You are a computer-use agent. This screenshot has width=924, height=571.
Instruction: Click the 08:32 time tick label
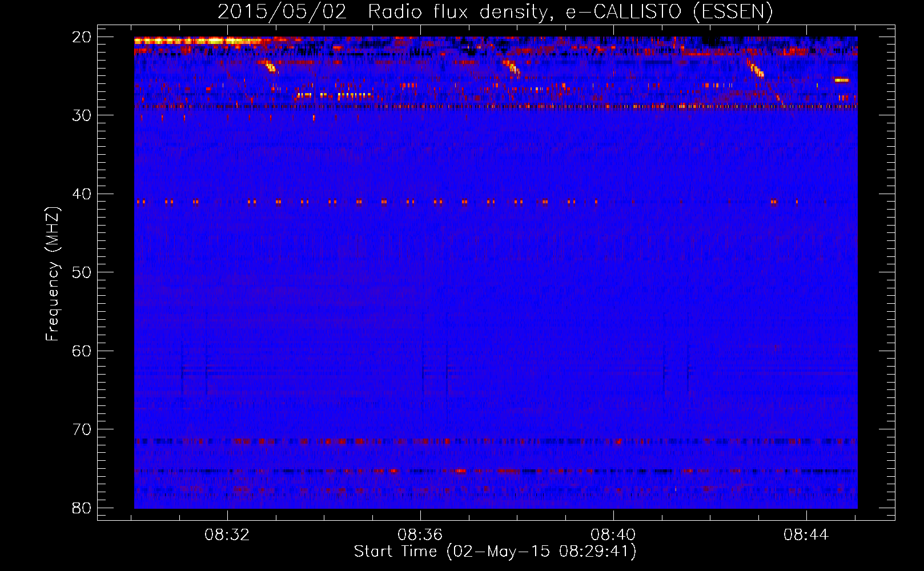[227, 535]
